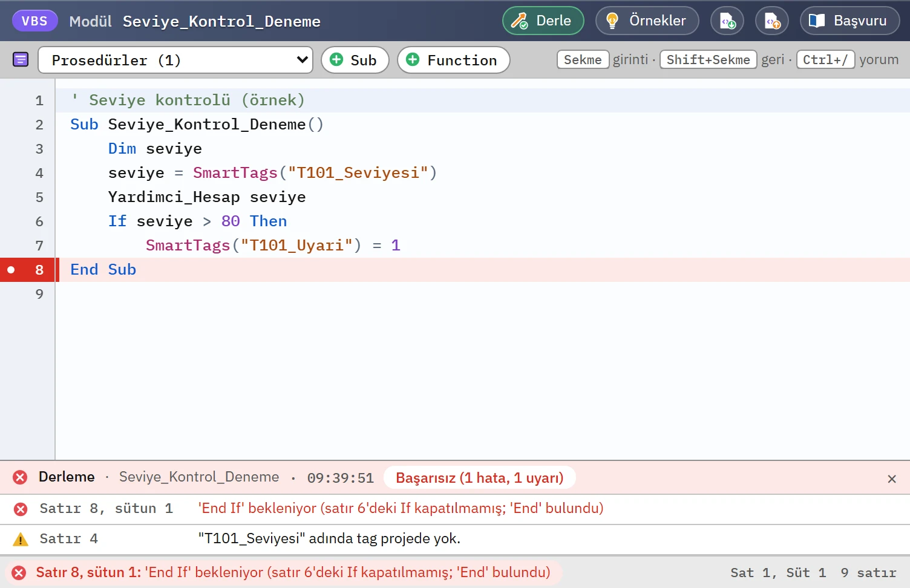Click the Shift+Sekme key hint
This screenshot has width=910, height=588.
[x=708, y=59]
